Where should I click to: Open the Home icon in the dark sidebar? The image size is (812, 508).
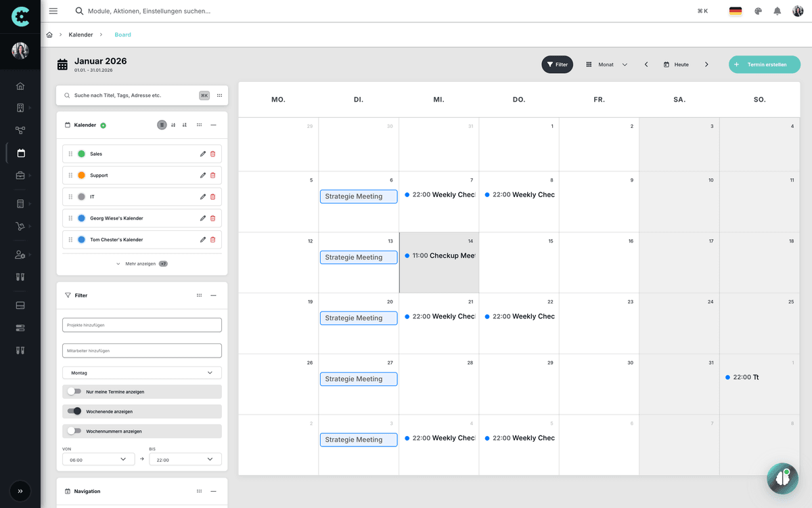coord(20,86)
